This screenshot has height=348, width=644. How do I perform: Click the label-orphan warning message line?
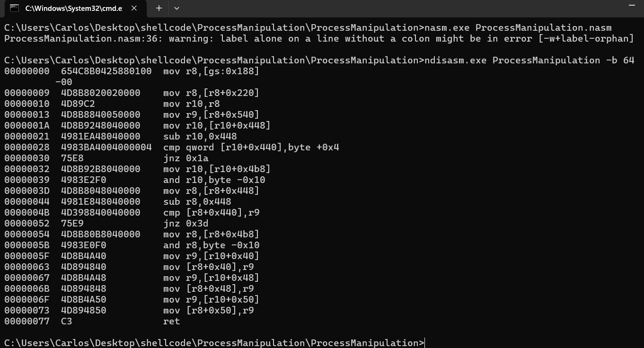tap(318, 39)
